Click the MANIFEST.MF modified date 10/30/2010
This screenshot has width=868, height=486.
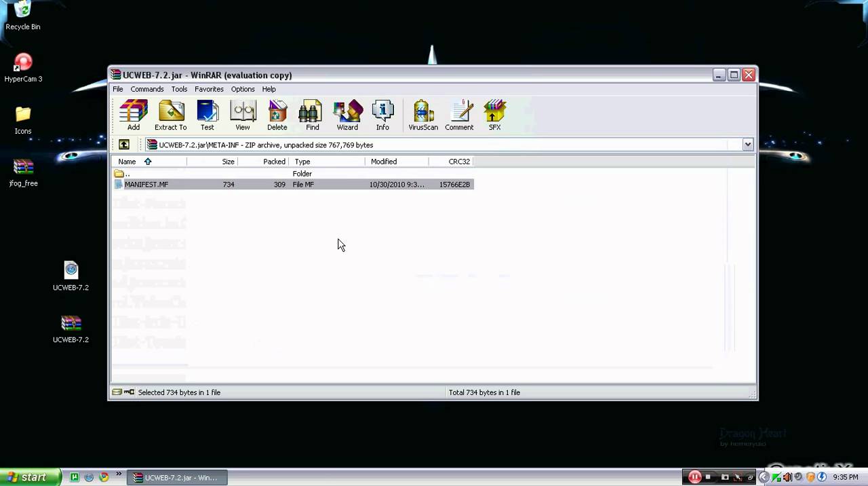click(x=397, y=185)
